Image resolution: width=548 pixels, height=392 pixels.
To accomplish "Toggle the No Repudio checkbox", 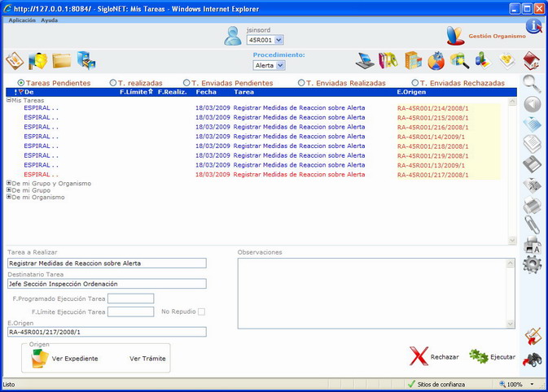I will (x=201, y=311).
